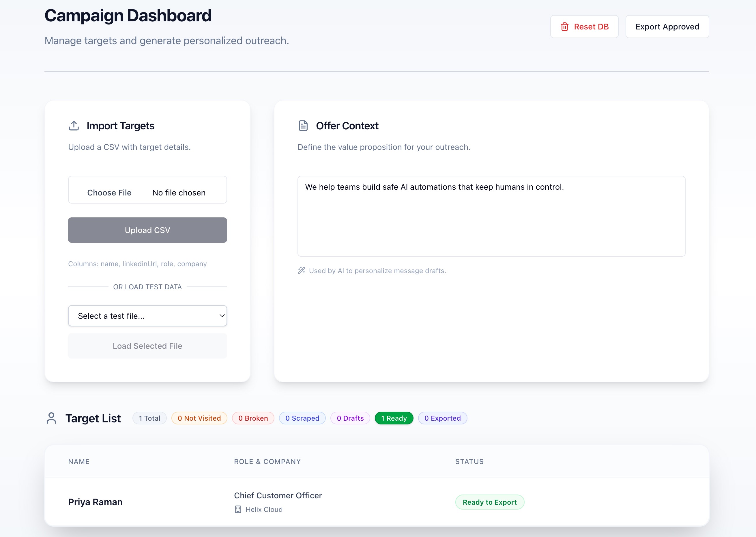Click the upload icon beside Import Targets
756x537 pixels.
point(74,126)
